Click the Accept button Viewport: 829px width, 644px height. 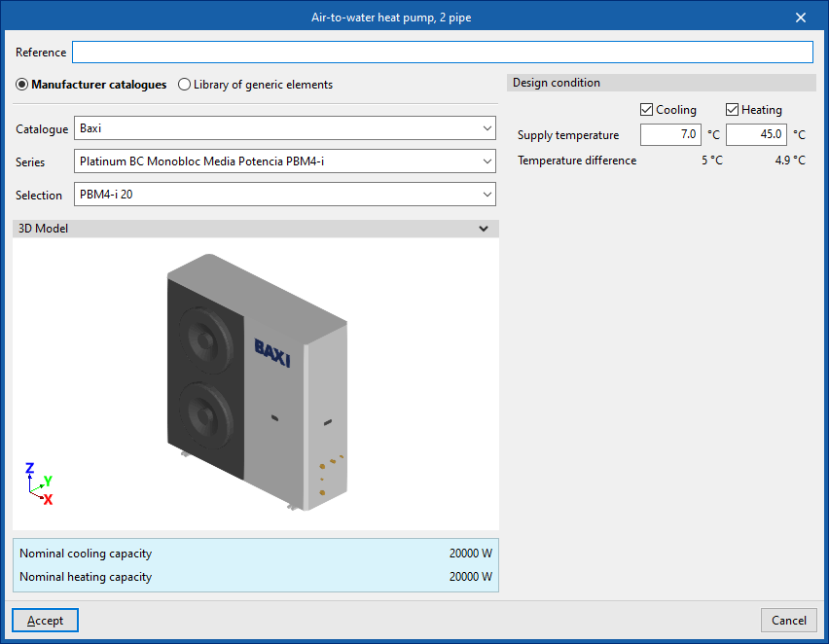point(45,621)
